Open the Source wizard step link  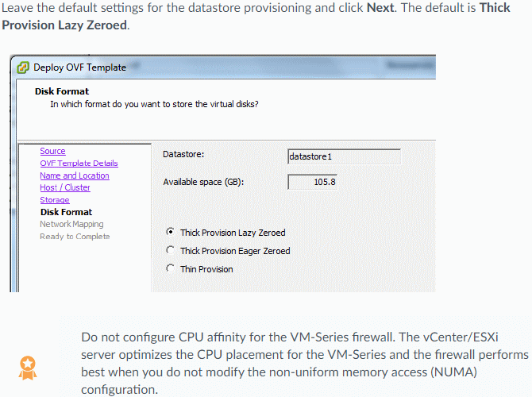(x=52, y=151)
